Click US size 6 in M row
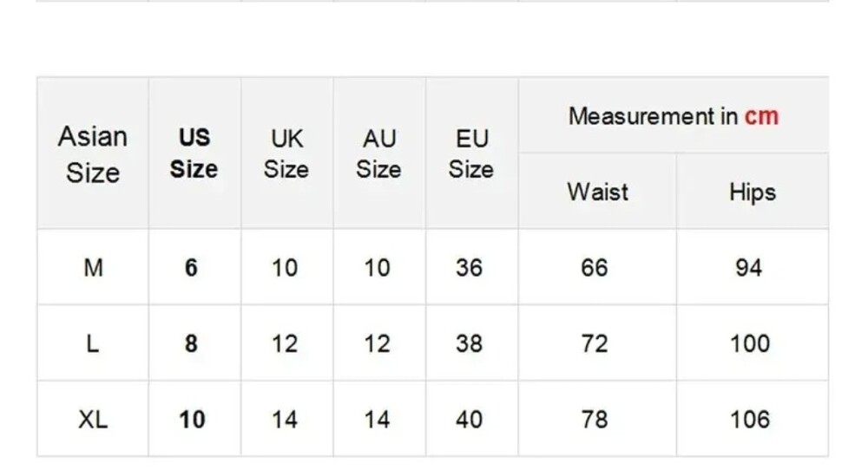Image resolution: width=868 pixels, height=470 pixels. (x=192, y=268)
